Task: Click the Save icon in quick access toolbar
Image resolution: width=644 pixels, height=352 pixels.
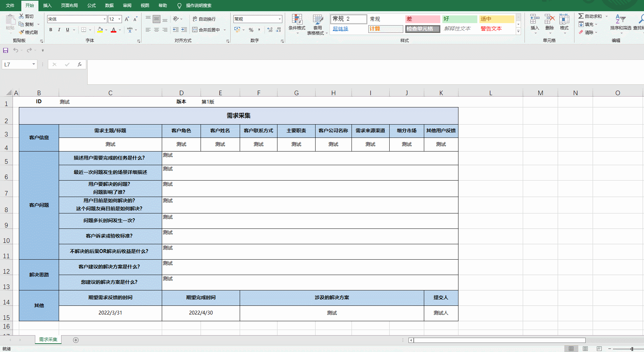Action: click(x=6, y=50)
